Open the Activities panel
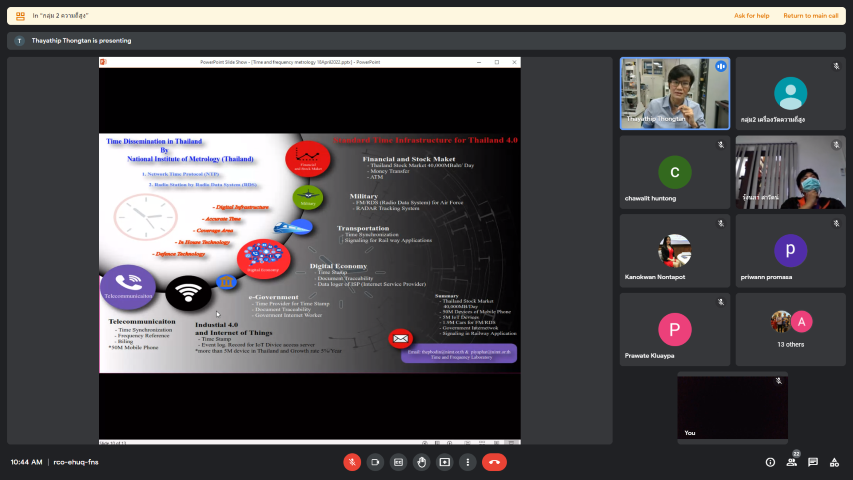 pos(834,462)
